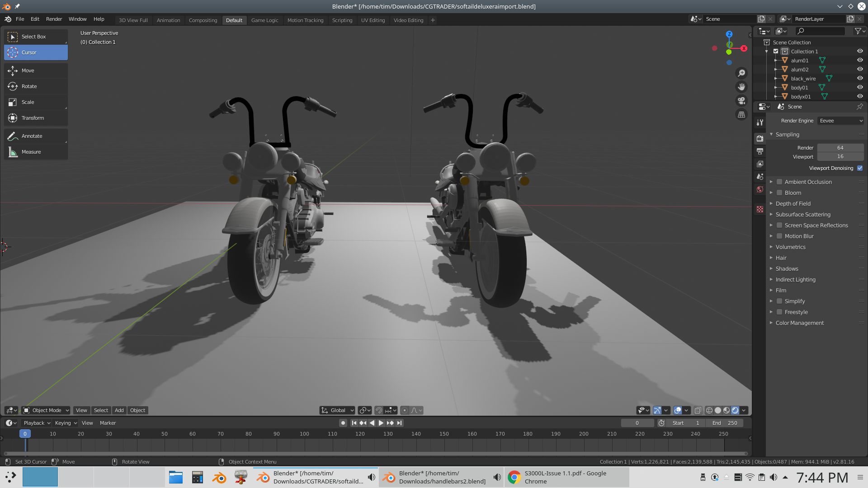
Task: Select the Annotate tool
Action: [x=32, y=136]
